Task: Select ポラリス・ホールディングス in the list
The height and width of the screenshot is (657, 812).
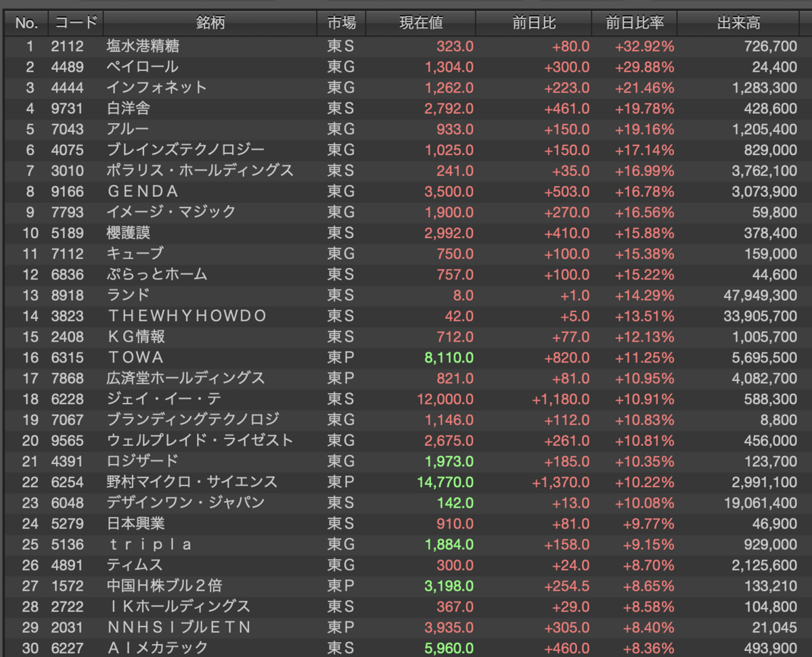Action: pos(200,171)
